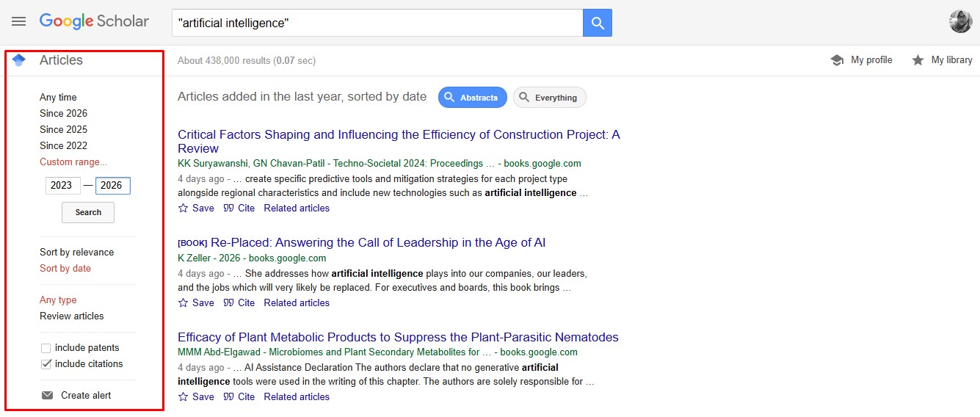Click the star icon to save Critical Factors article

coord(184,208)
